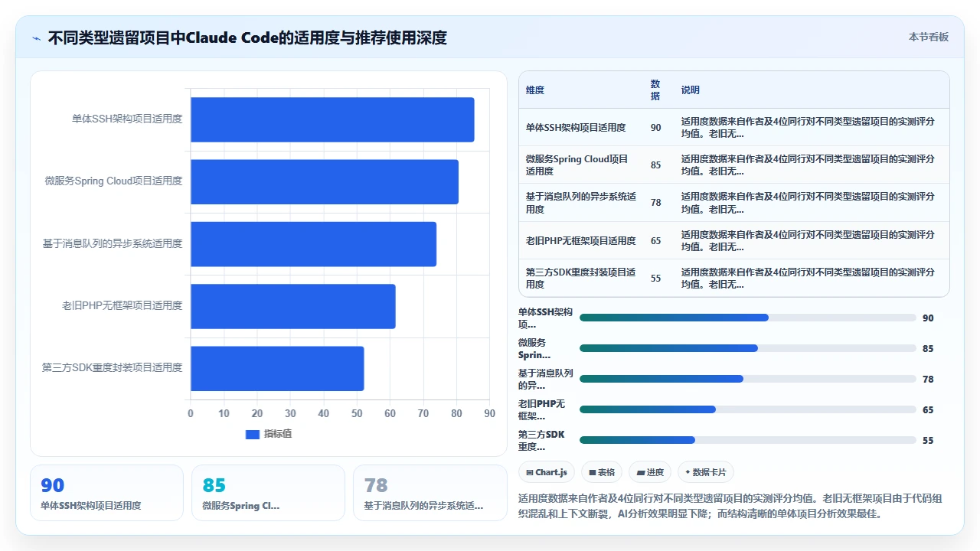Click the 老旧PHP无框架项目适用度 chart bar
The image size is (980, 551).
pyautogui.click(x=293, y=306)
